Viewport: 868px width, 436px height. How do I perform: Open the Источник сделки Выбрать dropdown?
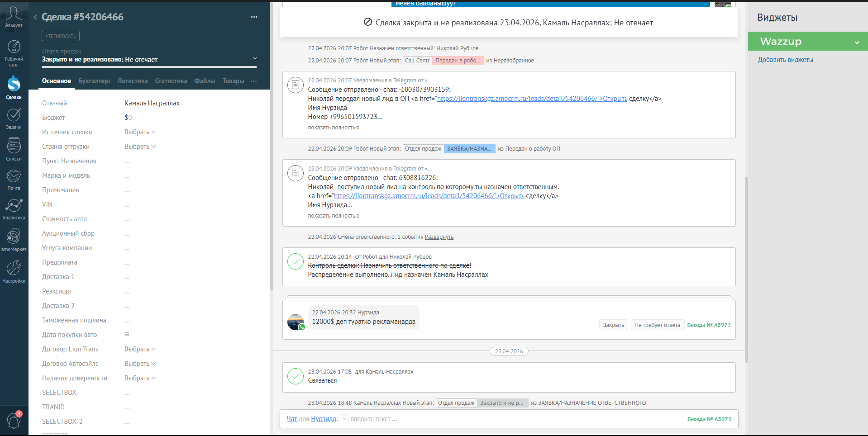pos(140,132)
